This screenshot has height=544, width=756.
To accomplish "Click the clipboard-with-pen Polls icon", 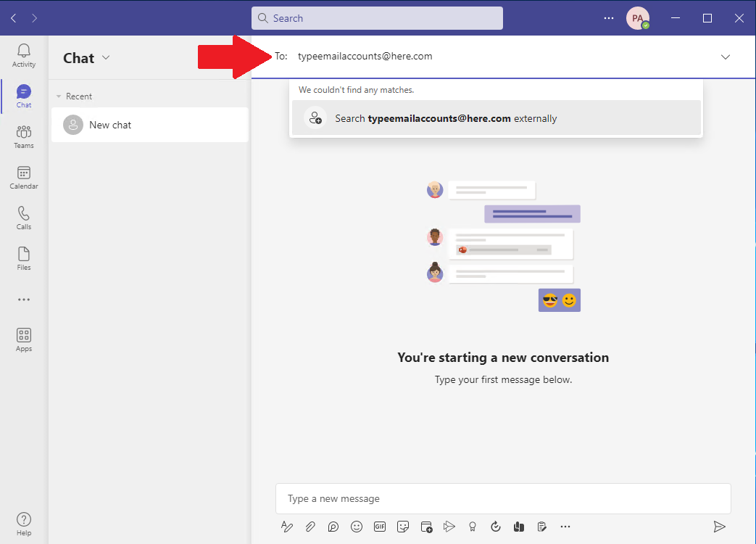I will pos(542,527).
